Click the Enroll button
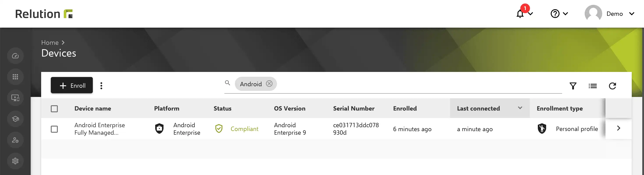This screenshot has height=175, width=644. (72, 85)
